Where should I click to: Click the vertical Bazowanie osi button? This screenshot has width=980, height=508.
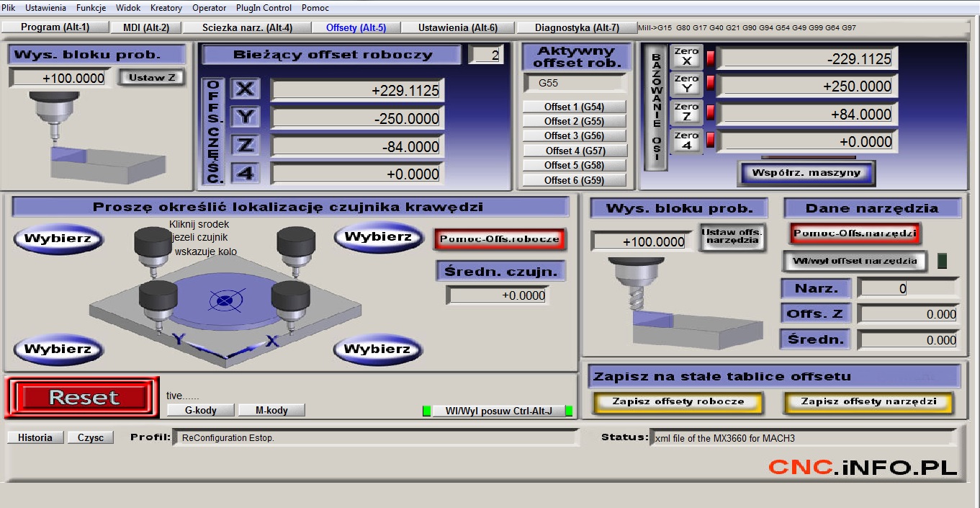point(655,108)
